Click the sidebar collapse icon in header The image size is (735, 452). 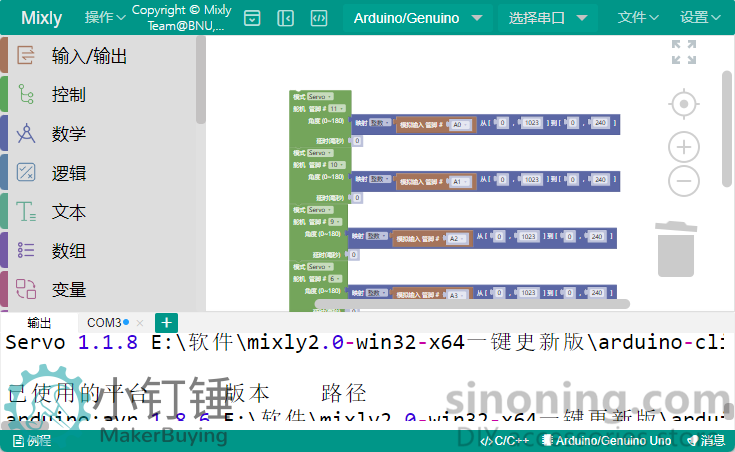pos(285,18)
